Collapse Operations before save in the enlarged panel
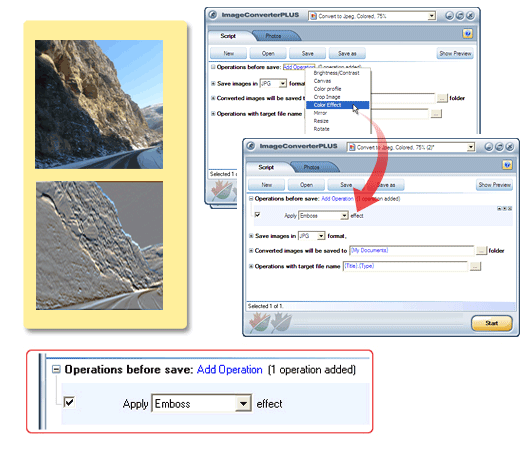527x451 pixels. point(56,370)
